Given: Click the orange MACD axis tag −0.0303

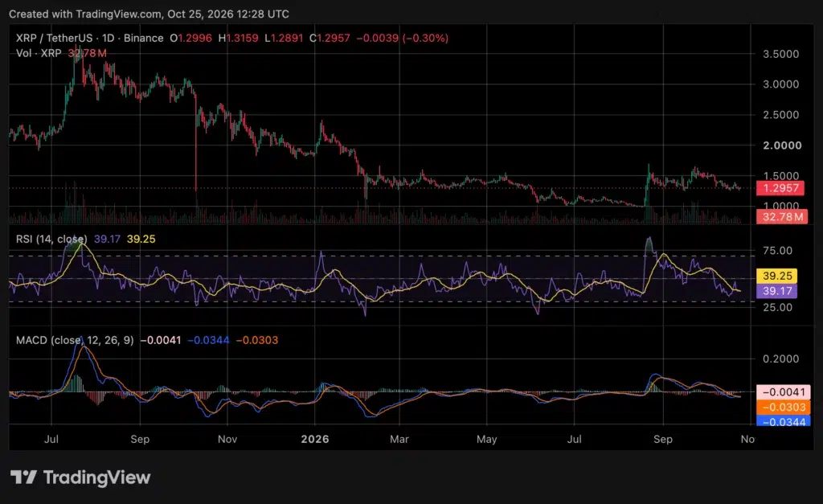Looking at the screenshot, I should pyautogui.click(x=784, y=407).
